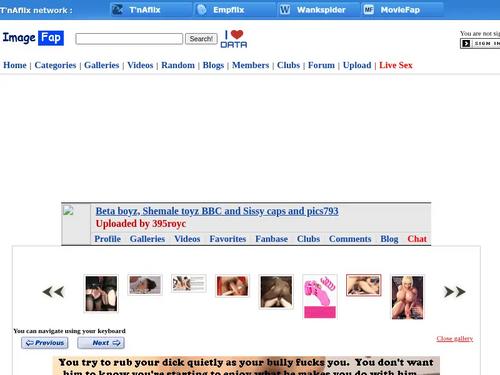Switch to the uploader Blog tab
Screen dimensions: 500x375
pyautogui.click(x=389, y=239)
